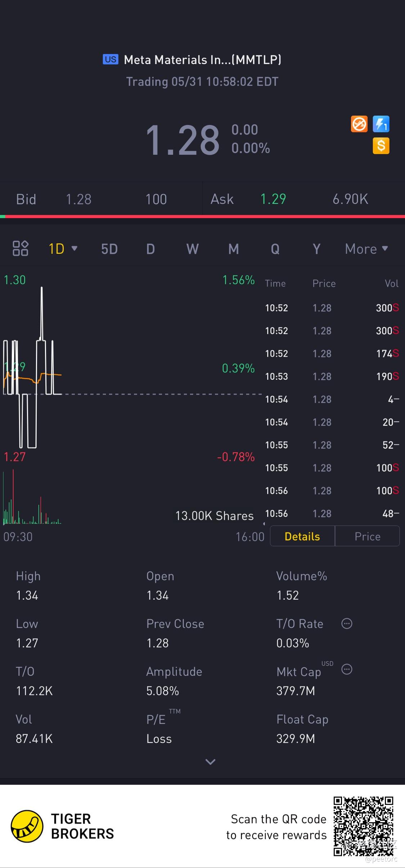
Task: Tap the Ask 1.29 quote cell
Action: click(304, 199)
